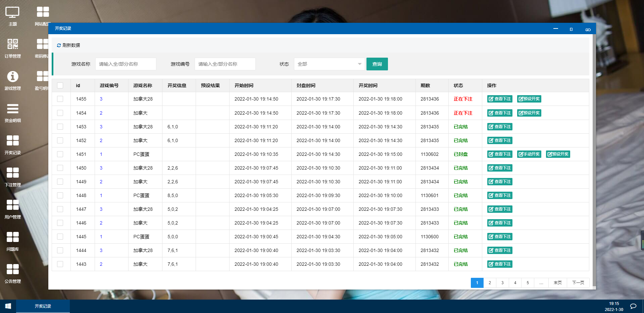
Task: Click the Windows Start button
Action: point(8,306)
